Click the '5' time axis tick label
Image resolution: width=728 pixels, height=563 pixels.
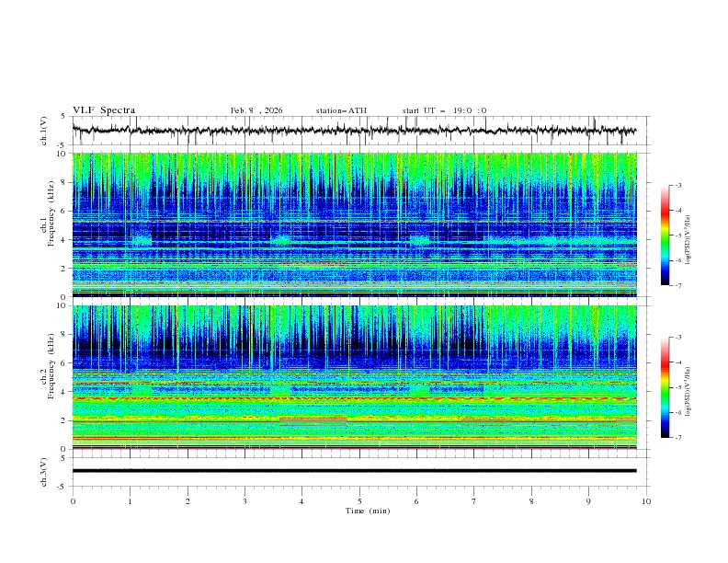click(x=359, y=501)
